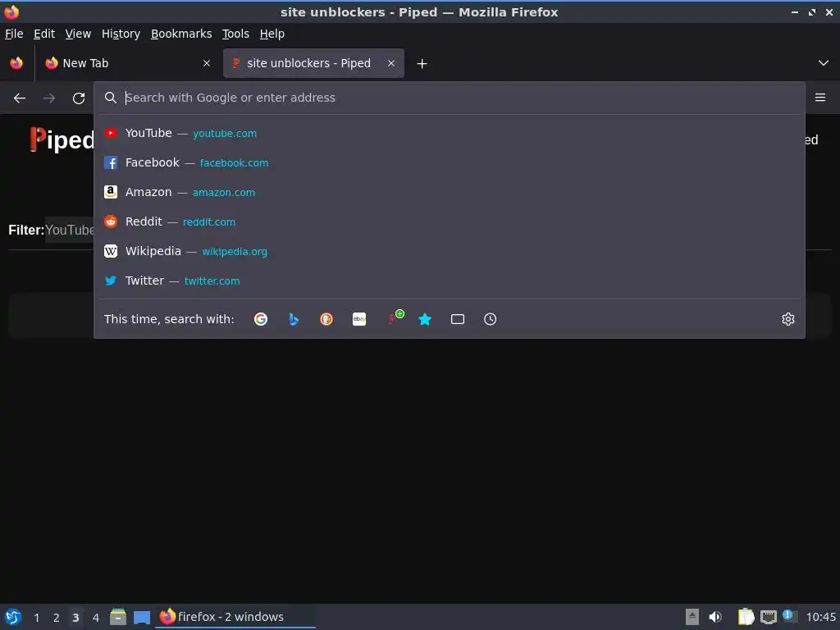Open the desktop start menu icon
Image resolution: width=840 pixels, height=630 pixels.
pos(13,617)
